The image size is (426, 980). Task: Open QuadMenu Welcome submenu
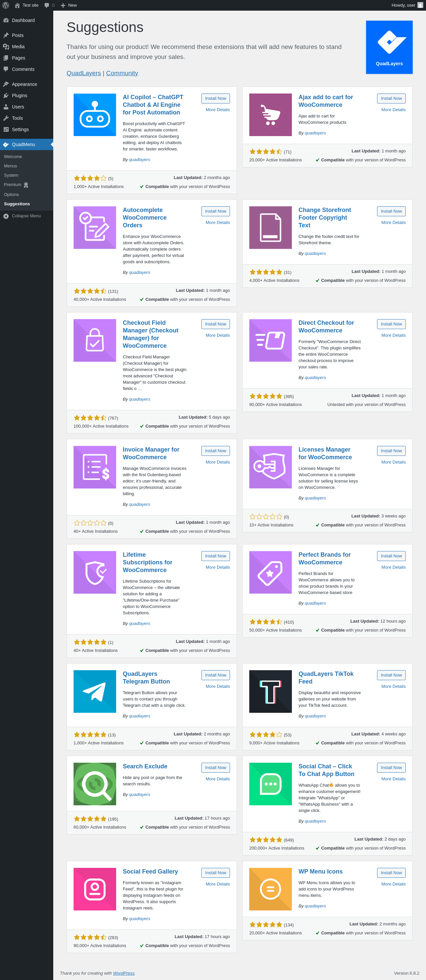pos(13,157)
